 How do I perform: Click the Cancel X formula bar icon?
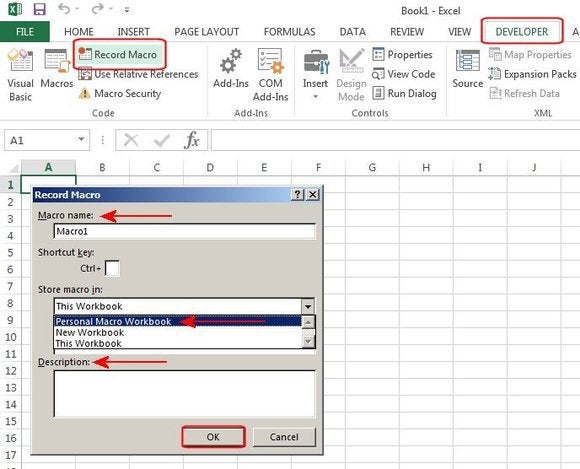click(x=131, y=140)
